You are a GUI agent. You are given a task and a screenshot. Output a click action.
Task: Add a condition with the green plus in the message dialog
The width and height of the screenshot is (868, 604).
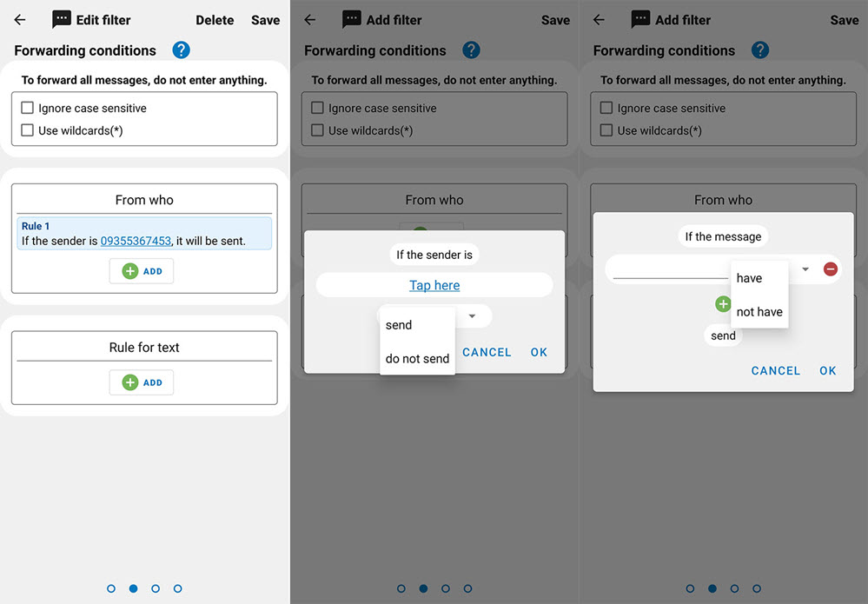pos(722,303)
